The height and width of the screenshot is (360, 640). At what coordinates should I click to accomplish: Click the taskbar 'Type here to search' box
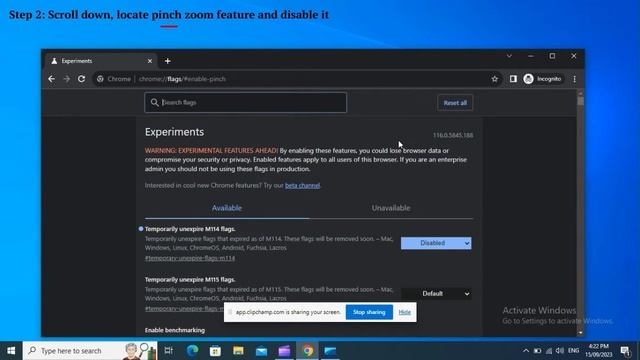pyautogui.click(x=90, y=351)
